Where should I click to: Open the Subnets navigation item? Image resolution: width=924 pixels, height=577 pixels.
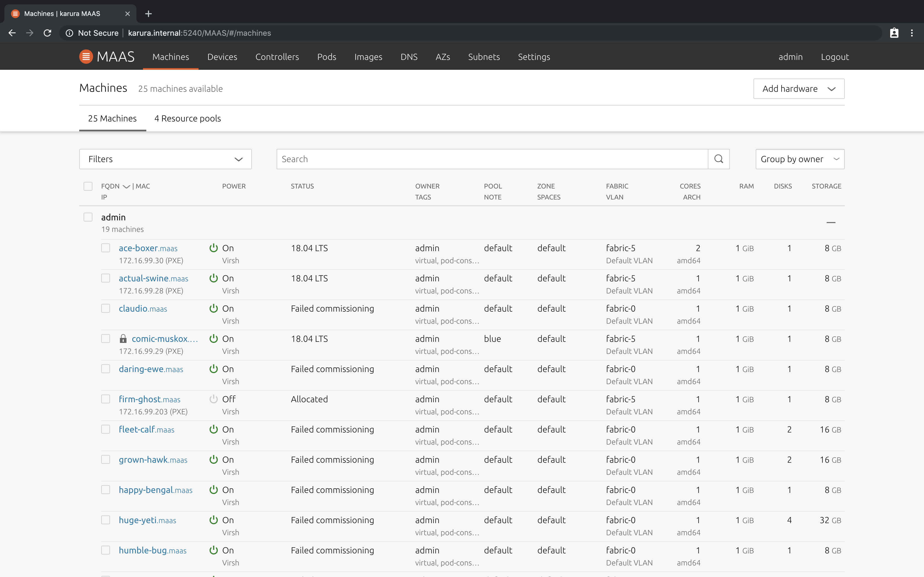[484, 57]
